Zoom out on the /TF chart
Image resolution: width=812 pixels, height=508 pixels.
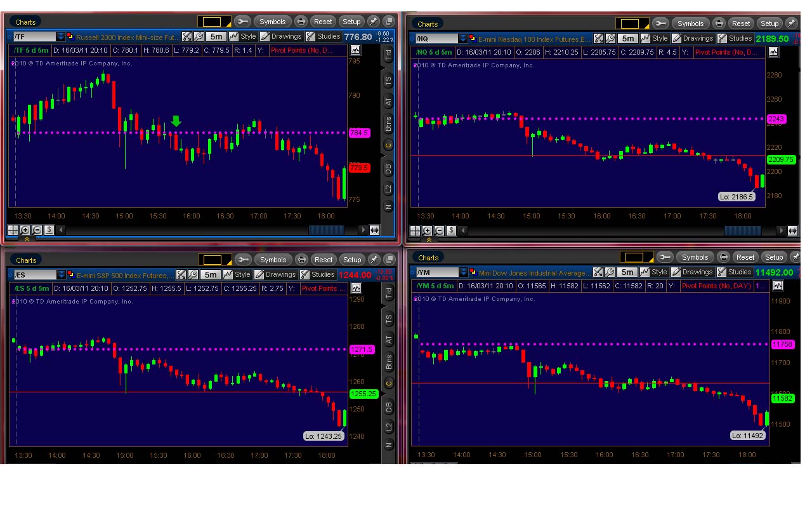tap(37, 230)
